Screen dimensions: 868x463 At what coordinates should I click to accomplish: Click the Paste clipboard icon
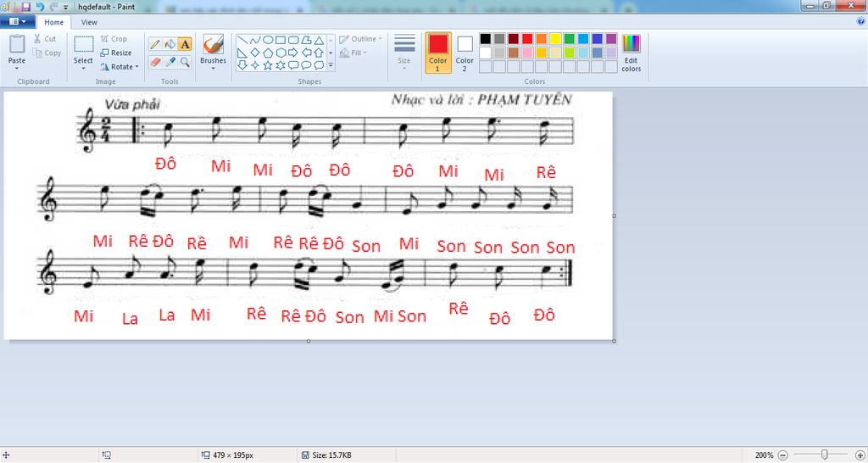point(17,44)
